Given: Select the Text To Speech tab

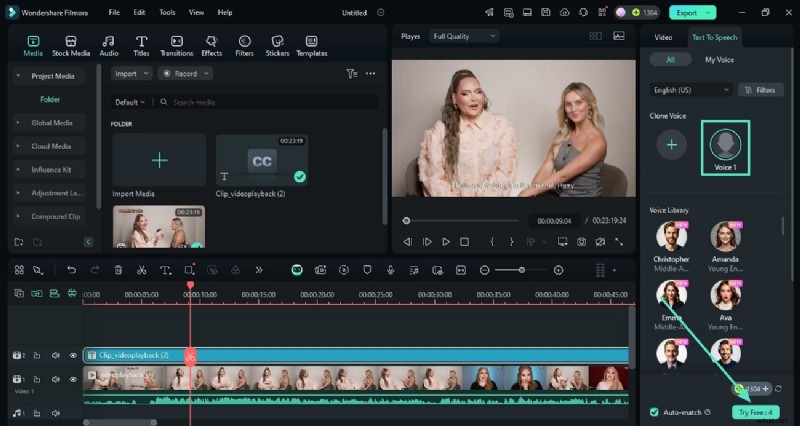Looking at the screenshot, I should (714, 37).
